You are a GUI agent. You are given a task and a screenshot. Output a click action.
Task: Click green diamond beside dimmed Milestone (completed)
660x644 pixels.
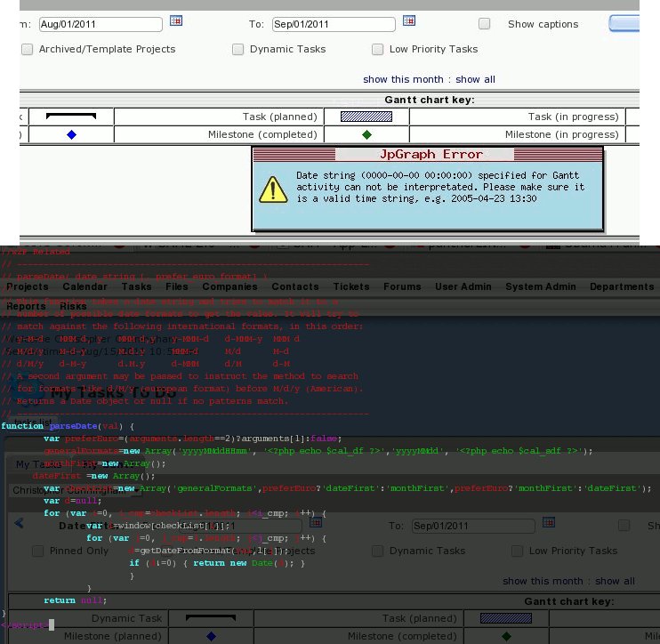(506, 636)
